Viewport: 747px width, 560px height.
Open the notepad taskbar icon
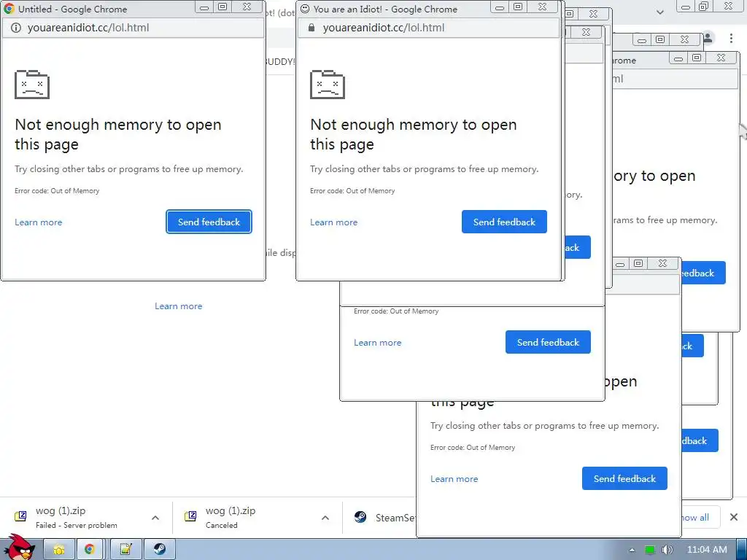coord(125,549)
